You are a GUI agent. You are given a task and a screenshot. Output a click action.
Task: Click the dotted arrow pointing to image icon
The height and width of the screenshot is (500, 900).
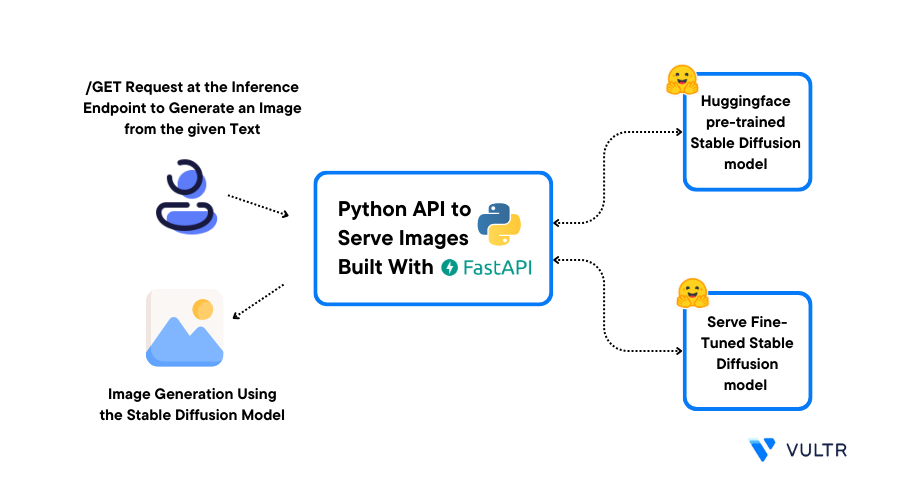coord(258,302)
